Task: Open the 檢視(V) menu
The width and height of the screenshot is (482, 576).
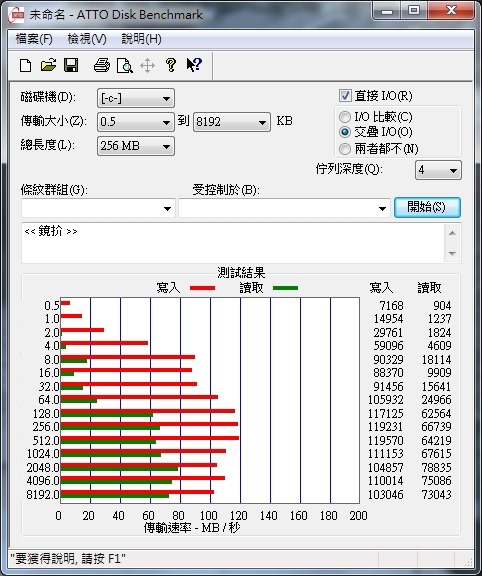Action: pos(87,39)
